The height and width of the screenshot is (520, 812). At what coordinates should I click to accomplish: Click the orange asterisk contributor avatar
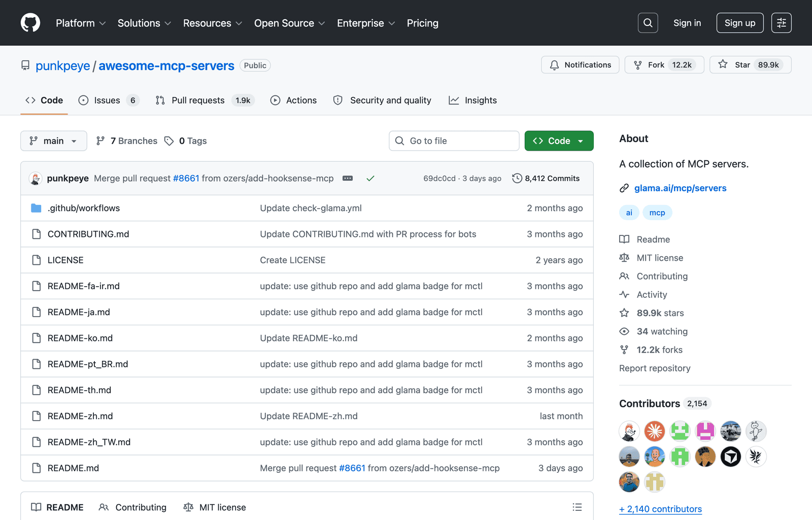pyautogui.click(x=655, y=431)
